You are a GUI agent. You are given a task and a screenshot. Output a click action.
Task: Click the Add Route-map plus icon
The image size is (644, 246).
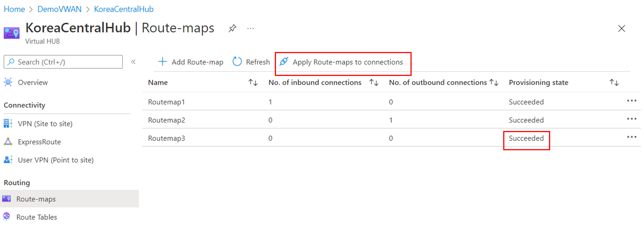162,62
